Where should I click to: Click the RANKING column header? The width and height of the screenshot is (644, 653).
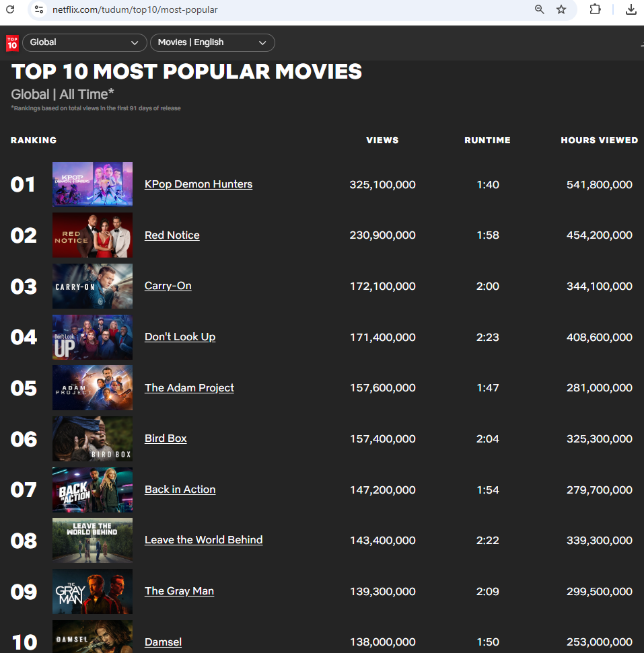point(34,141)
